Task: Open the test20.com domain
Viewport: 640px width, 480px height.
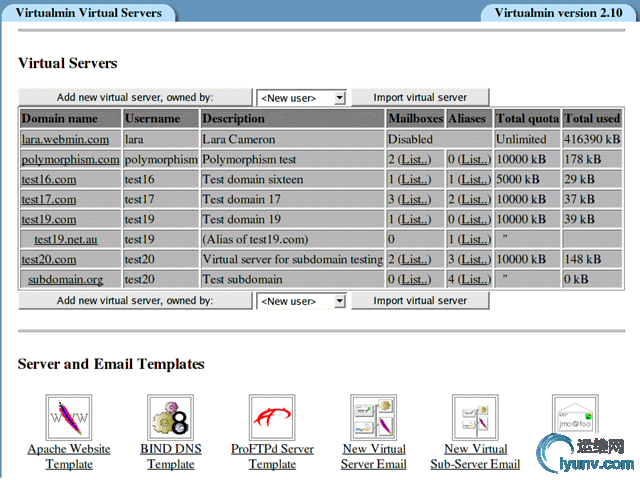Action: click(x=49, y=260)
